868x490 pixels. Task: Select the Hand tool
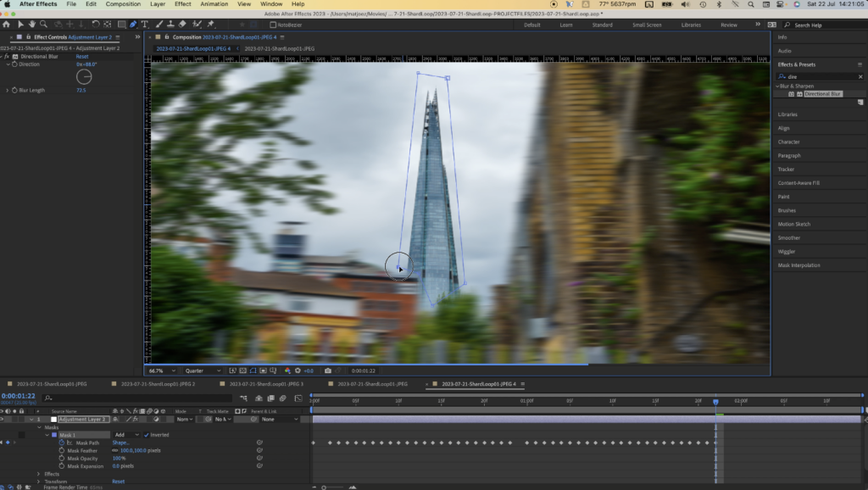click(x=32, y=25)
